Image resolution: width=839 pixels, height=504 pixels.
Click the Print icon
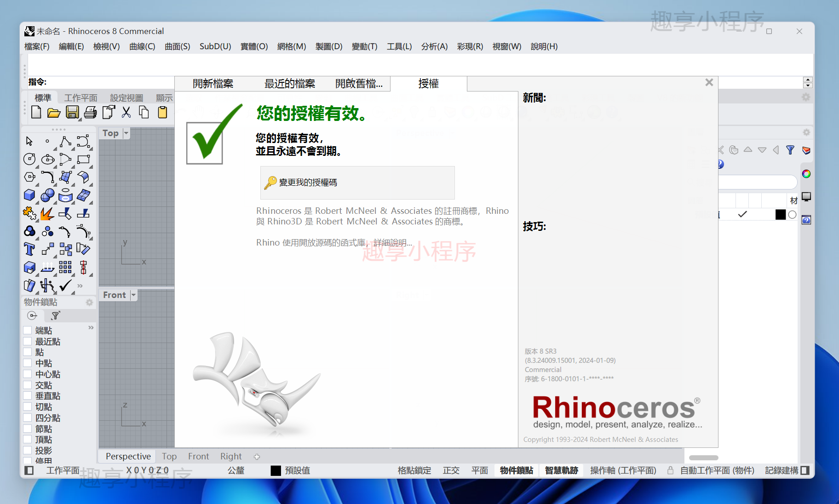point(90,113)
